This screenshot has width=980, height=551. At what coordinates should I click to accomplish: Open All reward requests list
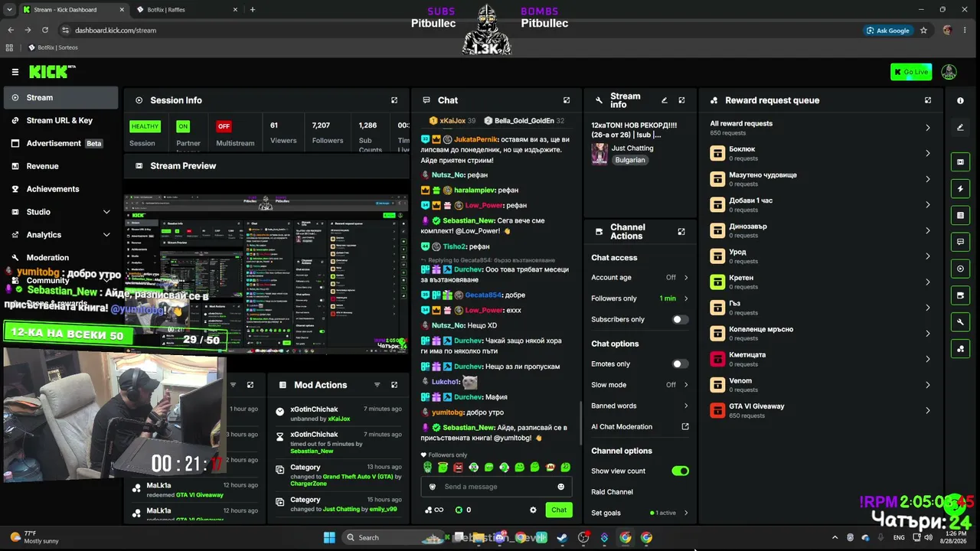point(821,127)
